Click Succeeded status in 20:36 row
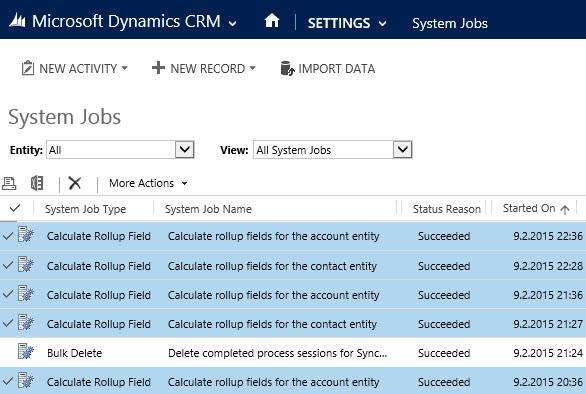Image resolution: width=586 pixels, height=394 pixels. (444, 382)
